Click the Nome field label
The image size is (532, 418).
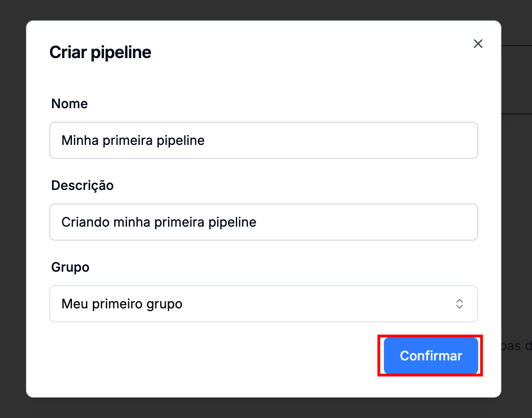pos(69,104)
